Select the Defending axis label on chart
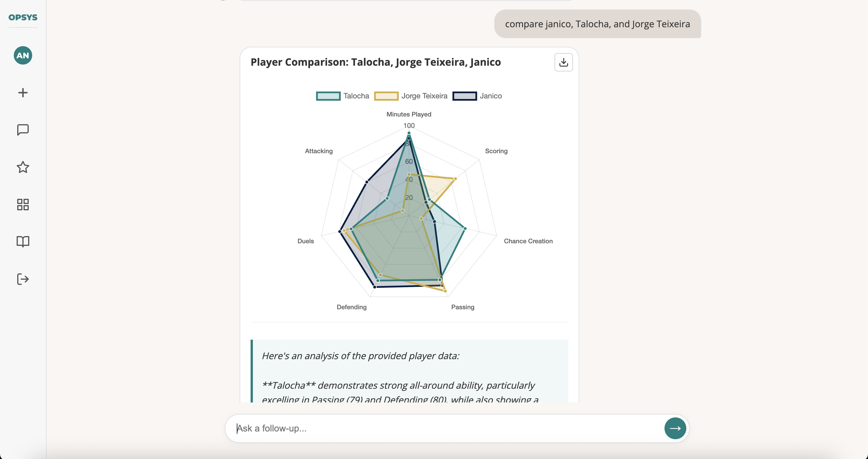Viewport: 868px width, 459px height. [x=351, y=307]
